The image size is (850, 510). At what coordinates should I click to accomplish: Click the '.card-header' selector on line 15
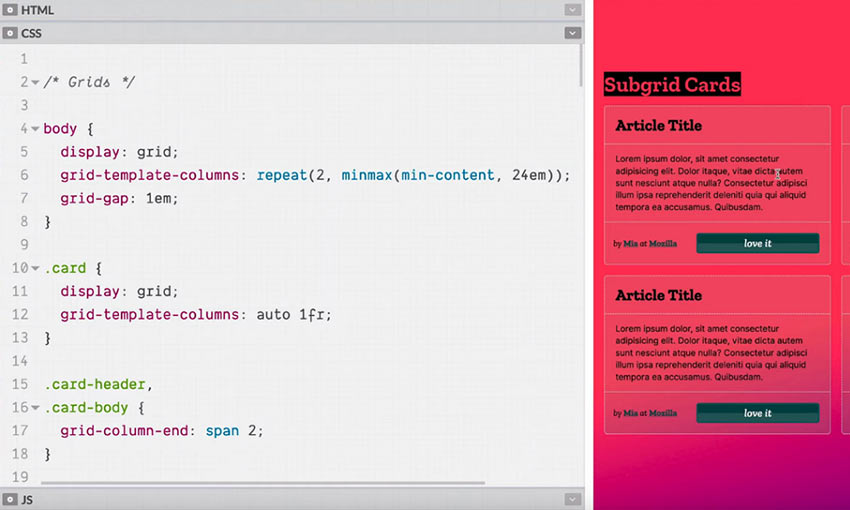pyautogui.click(x=95, y=384)
